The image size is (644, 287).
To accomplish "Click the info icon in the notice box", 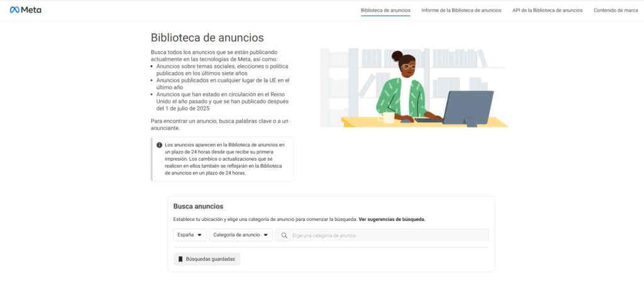I will 159,145.
